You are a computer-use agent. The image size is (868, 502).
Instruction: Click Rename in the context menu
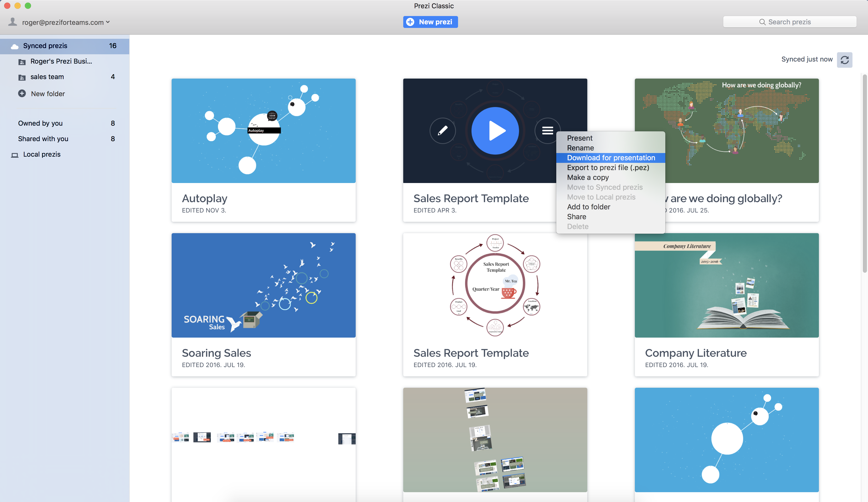pos(580,148)
